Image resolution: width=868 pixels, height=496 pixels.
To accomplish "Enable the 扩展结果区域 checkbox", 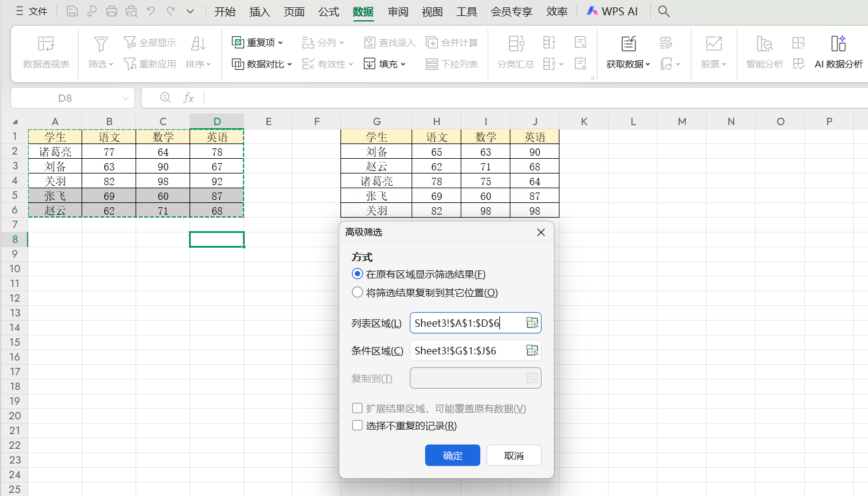I will 357,408.
